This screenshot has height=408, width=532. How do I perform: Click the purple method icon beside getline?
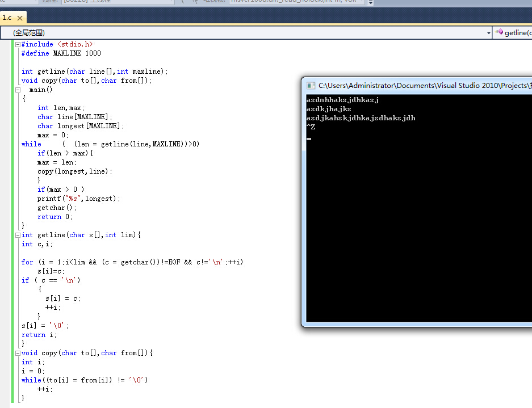pos(500,32)
